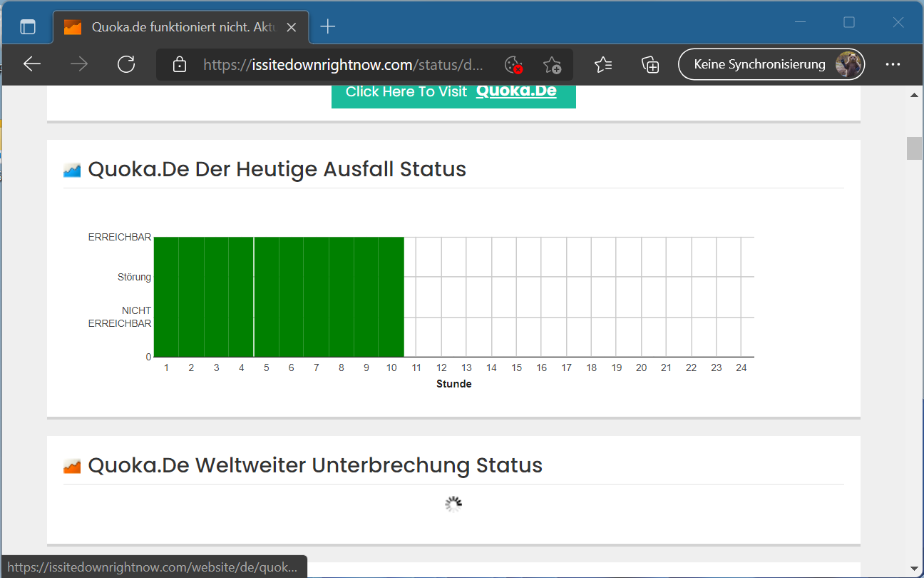924x578 pixels.
Task: Add this page to favorites
Action: pos(552,65)
